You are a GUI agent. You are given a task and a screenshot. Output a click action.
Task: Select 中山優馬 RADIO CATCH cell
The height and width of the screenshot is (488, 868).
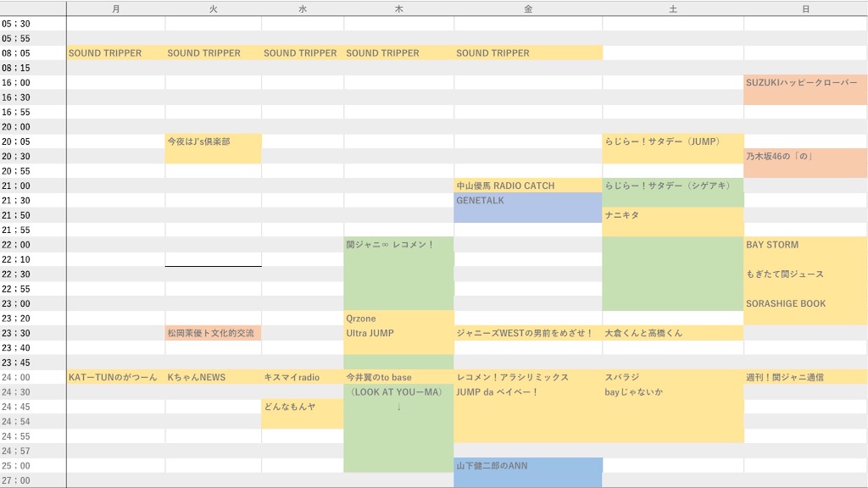[528, 186]
